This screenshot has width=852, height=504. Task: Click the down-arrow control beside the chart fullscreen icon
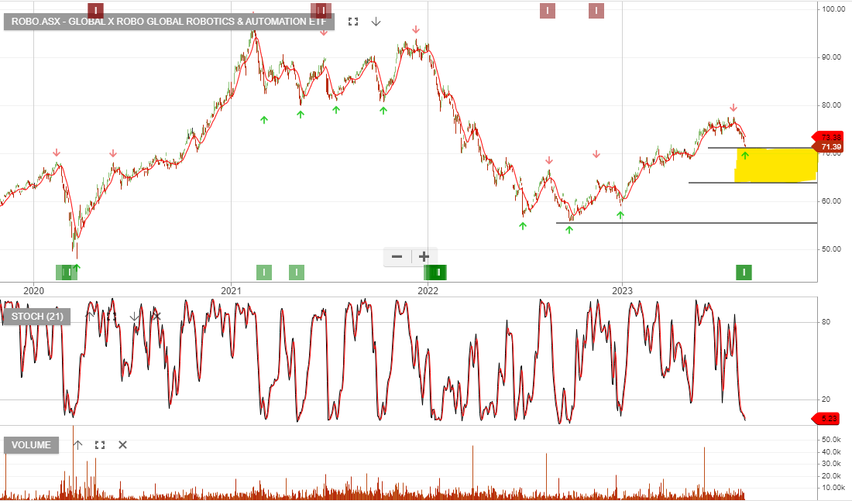376,22
